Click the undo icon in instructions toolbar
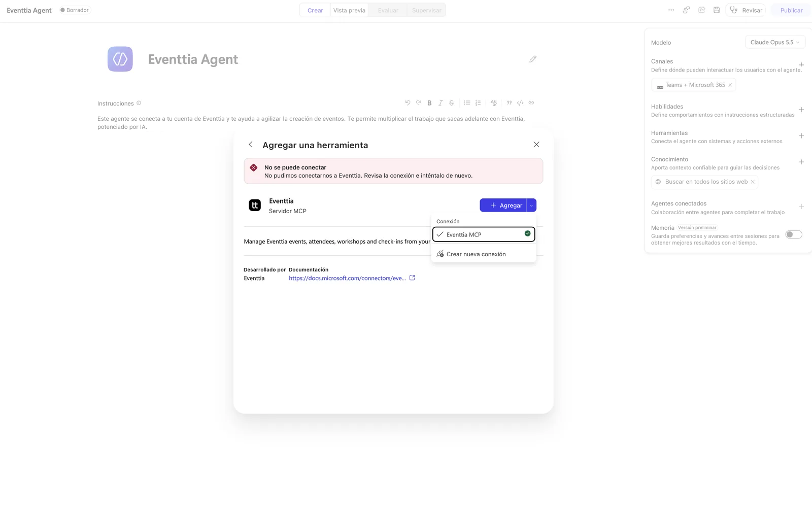This screenshot has height=514, width=812. click(x=408, y=102)
